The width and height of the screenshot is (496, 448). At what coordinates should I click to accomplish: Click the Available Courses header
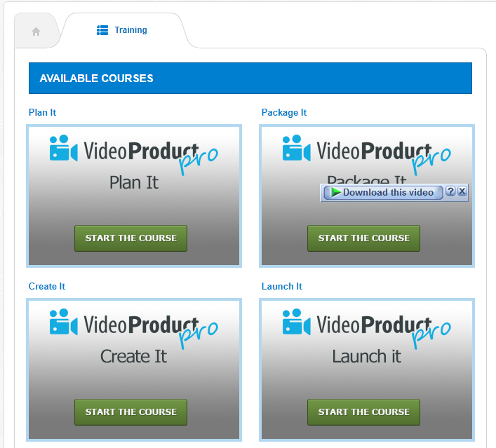point(250,78)
